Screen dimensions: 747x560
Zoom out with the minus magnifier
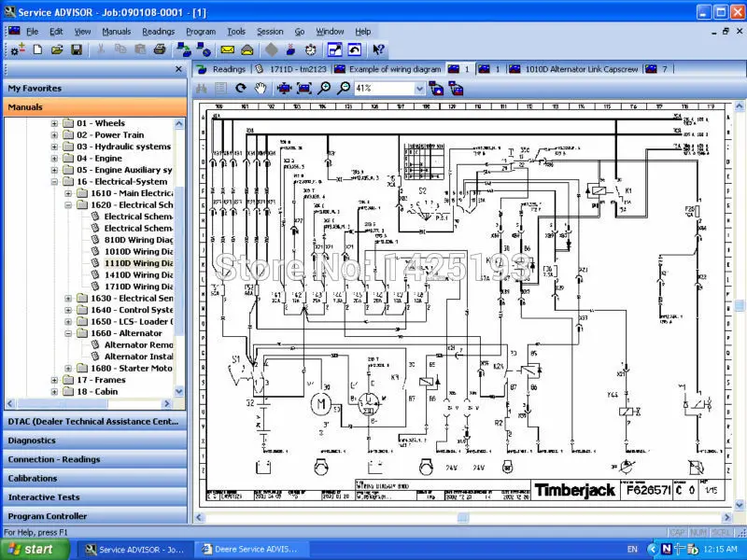(x=344, y=88)
